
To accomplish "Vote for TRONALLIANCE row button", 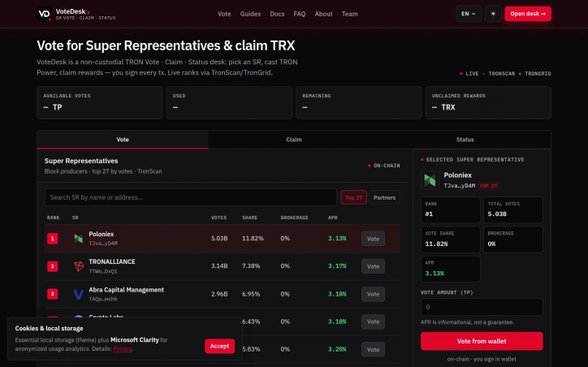I will point(373,266).
